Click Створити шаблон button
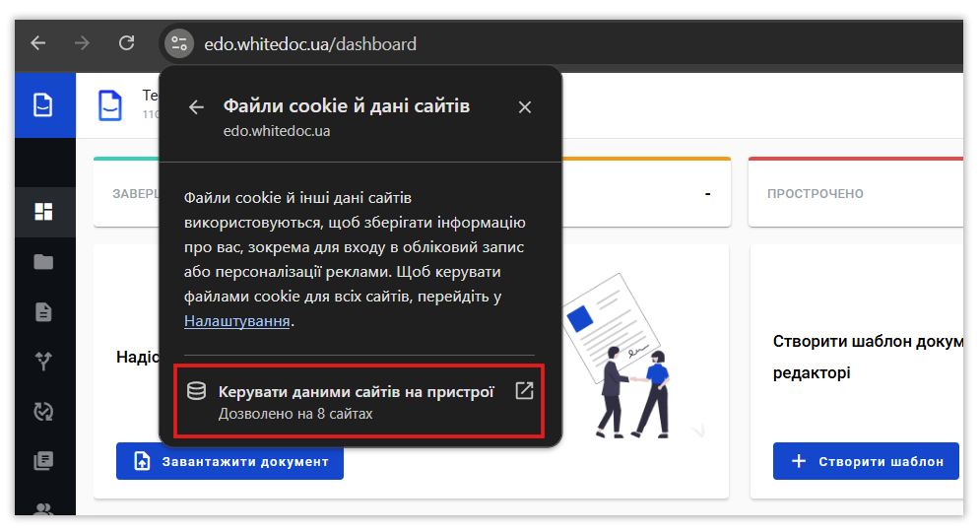980x532 pixels. click(x=866, y=461)
